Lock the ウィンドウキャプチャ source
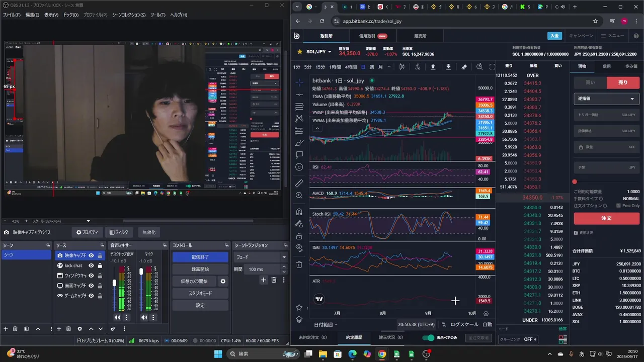Image resolution: width=644 pixels, height=362 pixels. click(x=100, y=276)
